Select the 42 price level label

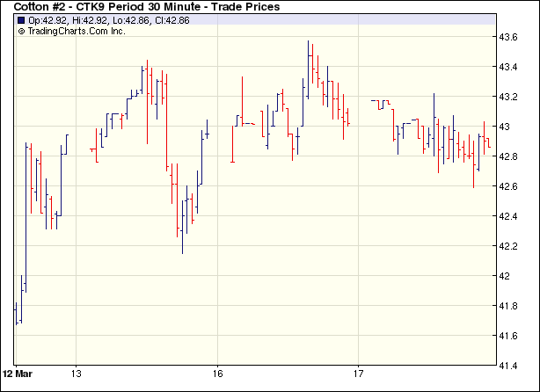point(506,276)
